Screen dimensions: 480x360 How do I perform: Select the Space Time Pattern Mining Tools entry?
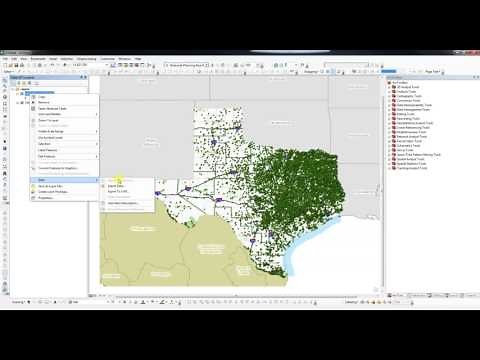pos(419,155)
